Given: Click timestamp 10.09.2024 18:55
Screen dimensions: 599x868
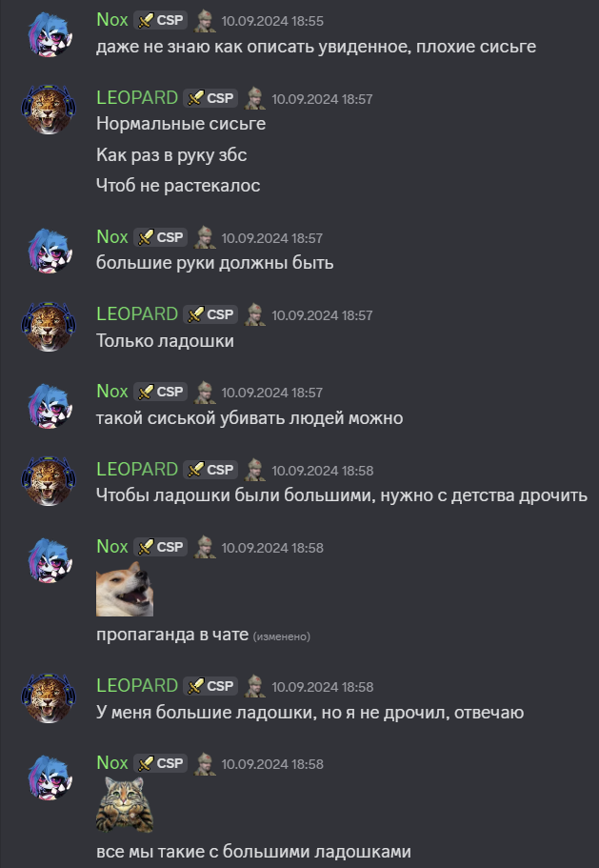Looking at the screenshot, I should (x=272, y=21).
